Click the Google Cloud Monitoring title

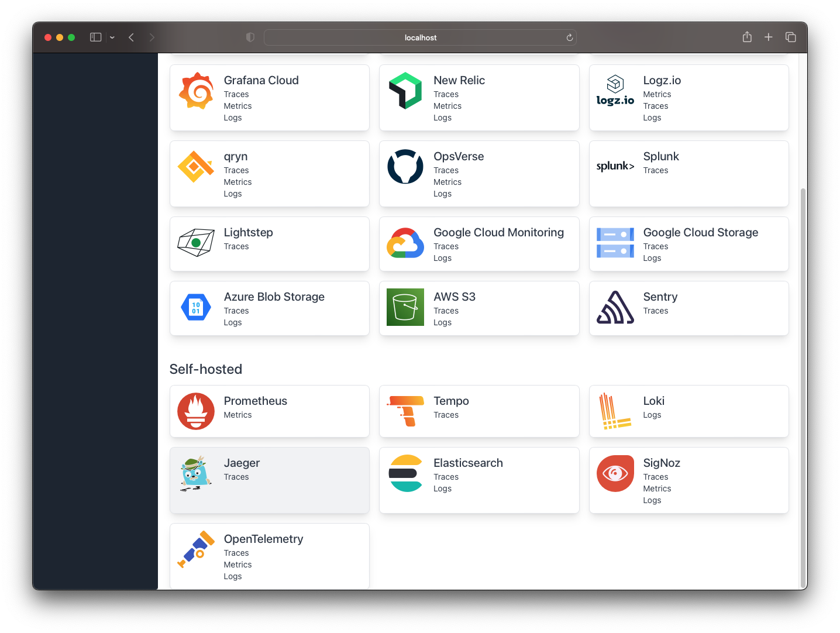click(x=498, y=232)
